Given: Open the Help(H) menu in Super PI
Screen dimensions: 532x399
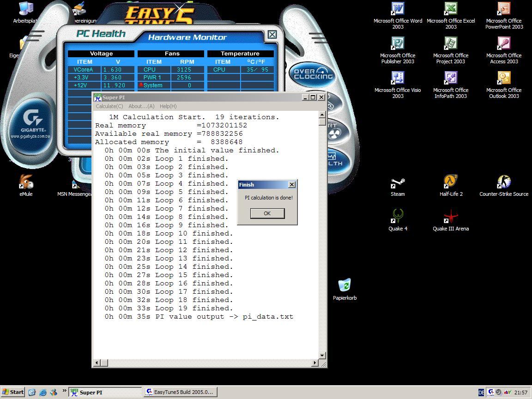Looking at the screenshot, I should pos(168,106).
